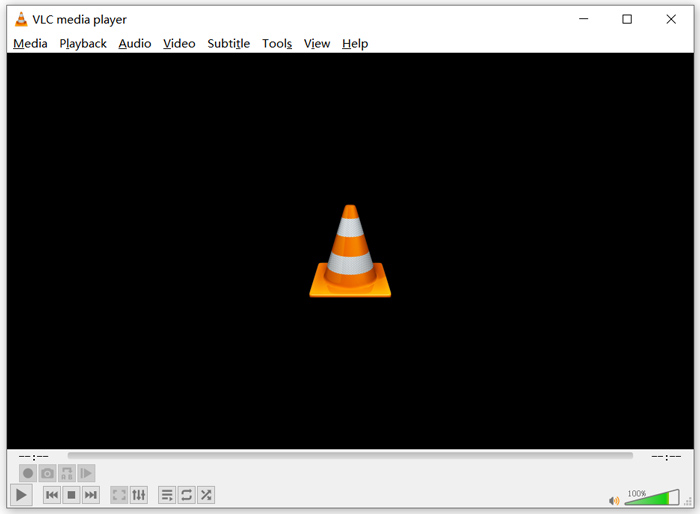
Task: Take a snapshot with camera icon
Action: click(x=47, y=473)
